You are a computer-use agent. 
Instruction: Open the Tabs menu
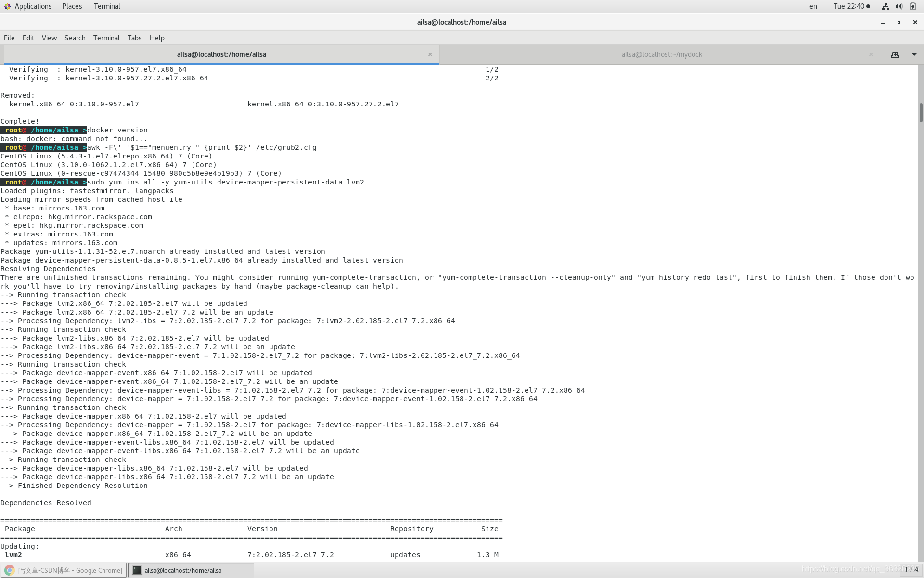(x=134, y=38)
